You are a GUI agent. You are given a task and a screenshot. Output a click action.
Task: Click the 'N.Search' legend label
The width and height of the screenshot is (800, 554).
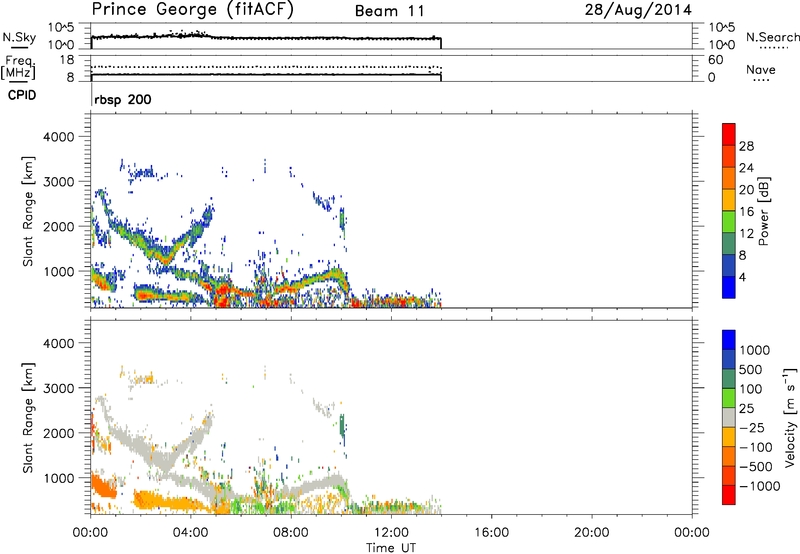[x=772, y=37]
